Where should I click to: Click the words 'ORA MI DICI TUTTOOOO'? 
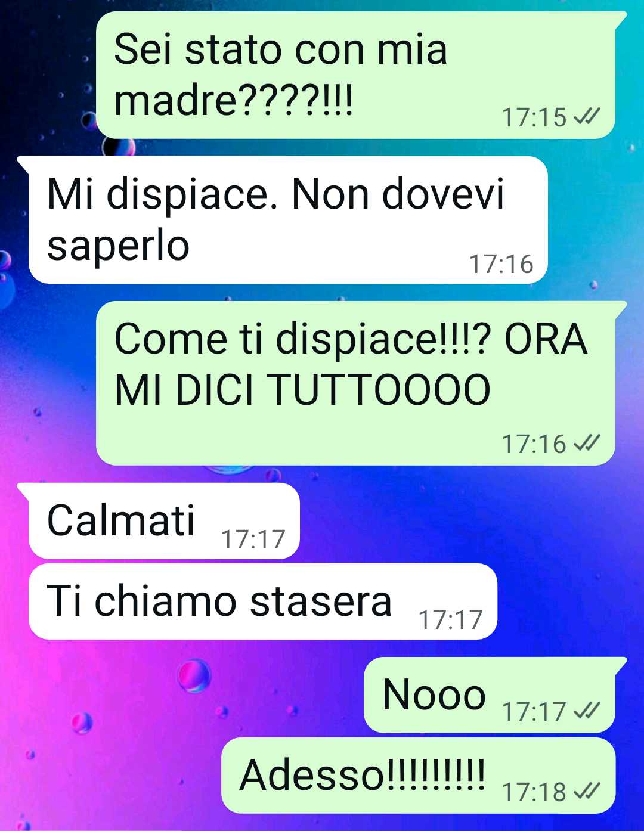tap(351, 364)
